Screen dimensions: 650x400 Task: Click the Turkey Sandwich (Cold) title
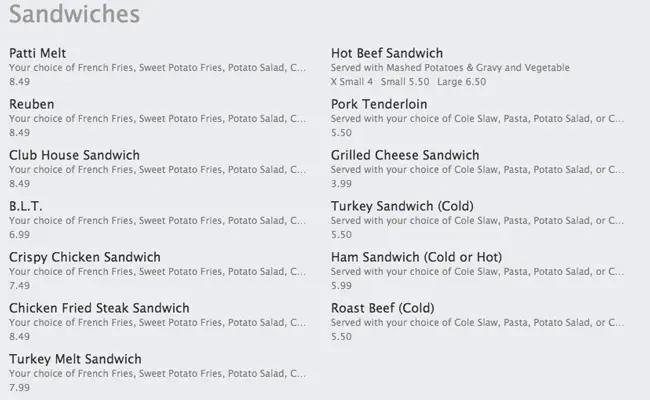[402, 206]
